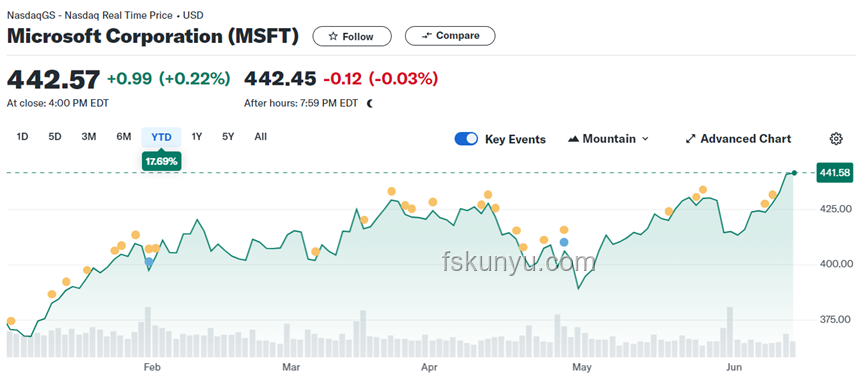Click the compare arrows icon
Screen dimensions: 865x388
coord(426,36)
